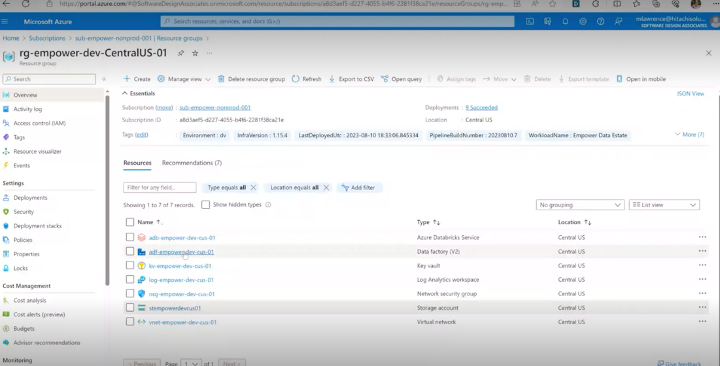
Task: Check the log-empower-dev-cus-01 row
Action: pyautogui.click(x=130, y=279)
